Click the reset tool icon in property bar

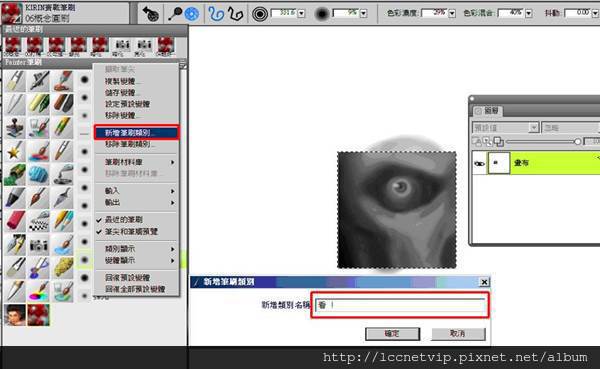point(150,14)
